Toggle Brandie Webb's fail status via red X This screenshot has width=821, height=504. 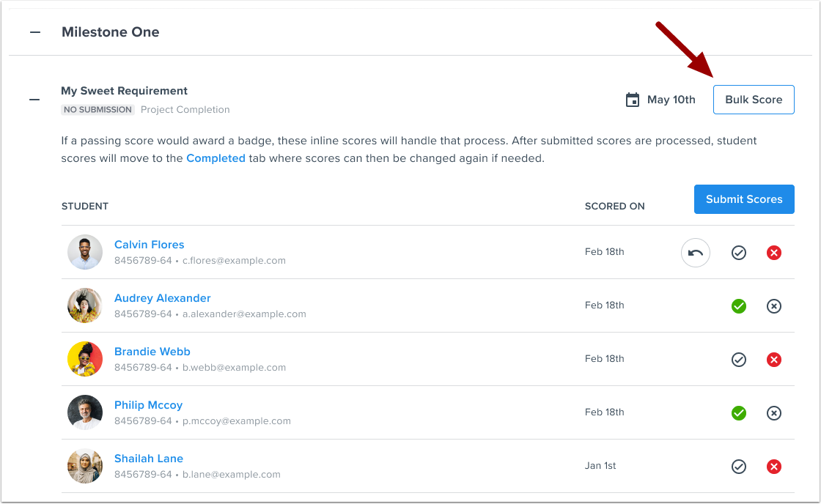click(774, 360)
